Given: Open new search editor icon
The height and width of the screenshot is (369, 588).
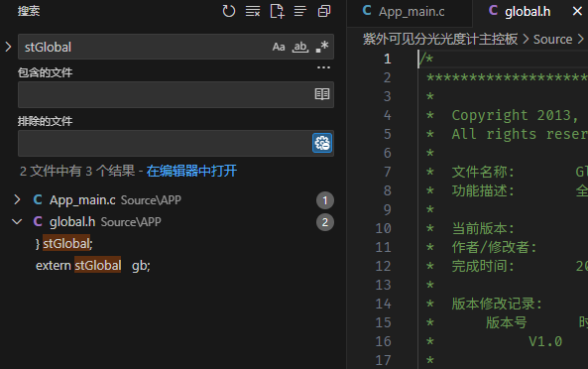Looking at the screenshot, I should tap(277, 11).
